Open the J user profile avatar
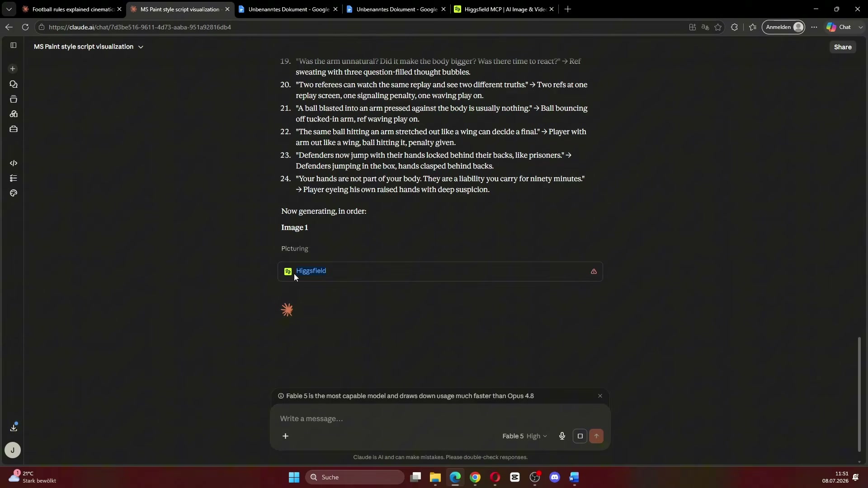Image resolution: width=868 pixels, height=488 pixels. click(13, 450)
